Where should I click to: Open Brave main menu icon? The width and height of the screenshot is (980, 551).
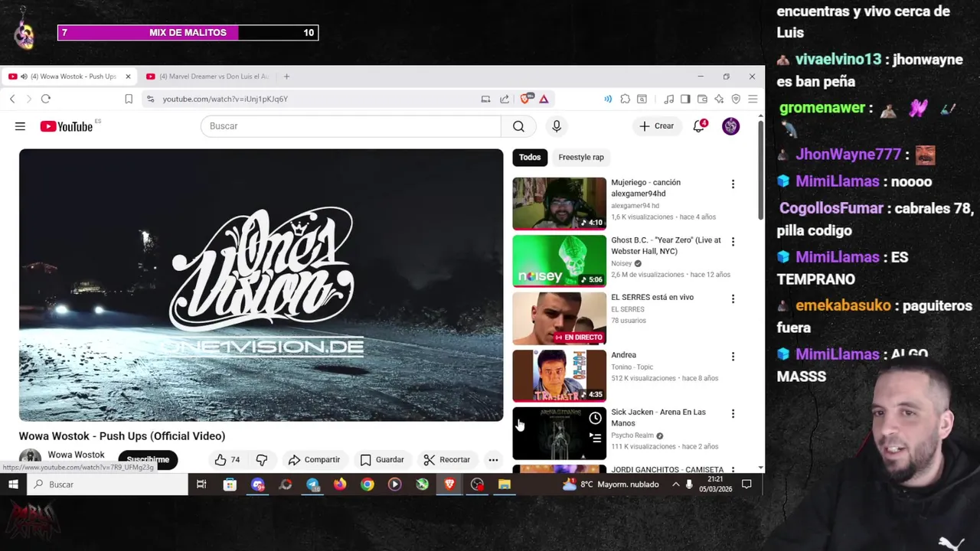coord(753,99)
